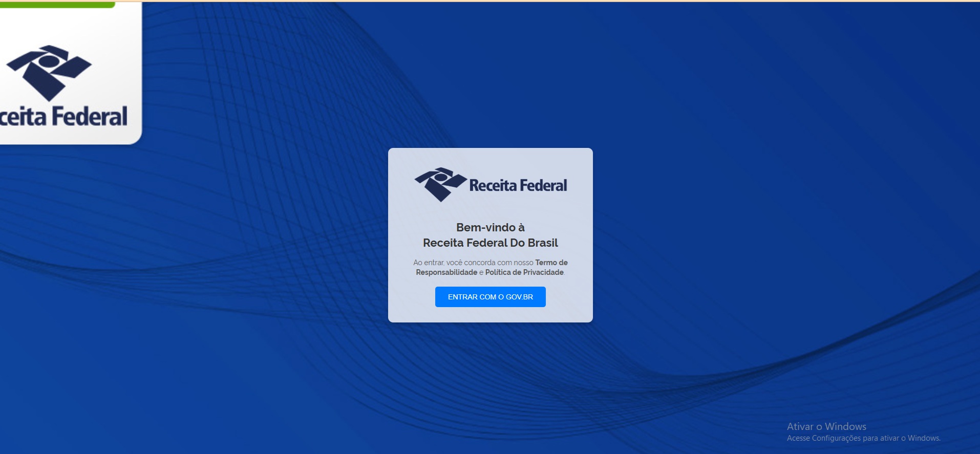The width and height of the screenshot is (980, 454).
Task: Click the word 'Brasil' in the welcome heading
Action: point(543,243)
